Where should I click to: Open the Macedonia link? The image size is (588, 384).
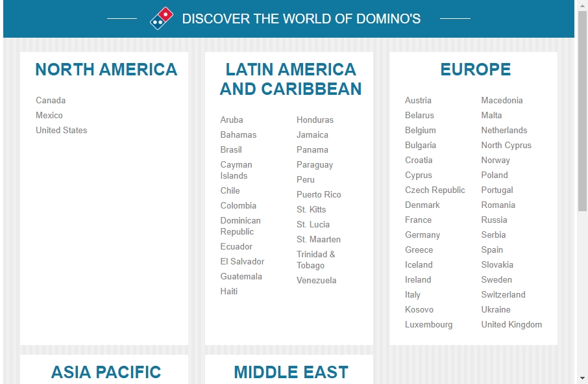502,100
